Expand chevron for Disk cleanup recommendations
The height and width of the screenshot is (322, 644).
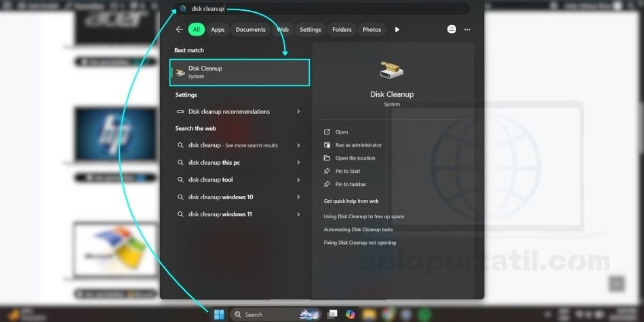[298, 112]
